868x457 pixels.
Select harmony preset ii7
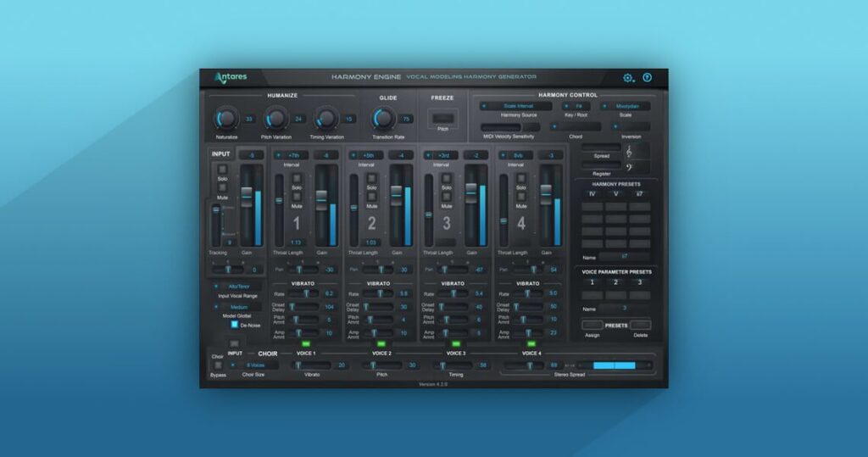pos(639,194)
